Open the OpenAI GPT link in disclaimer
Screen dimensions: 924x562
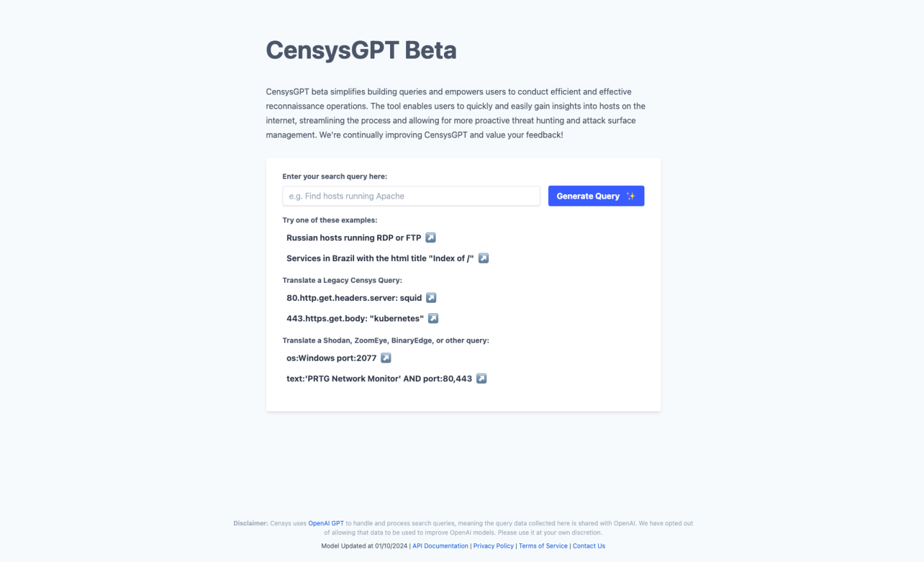tap(326, 523)
